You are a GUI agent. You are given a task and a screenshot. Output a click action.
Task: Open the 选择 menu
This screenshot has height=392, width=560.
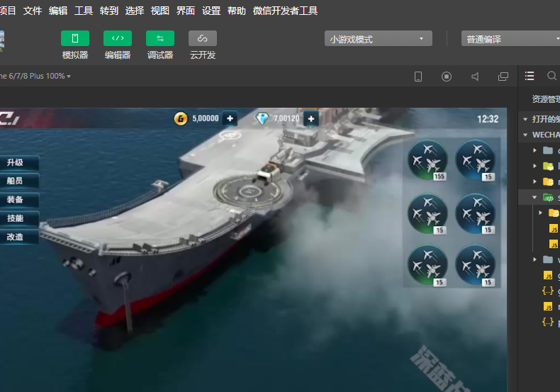[135, 11]
